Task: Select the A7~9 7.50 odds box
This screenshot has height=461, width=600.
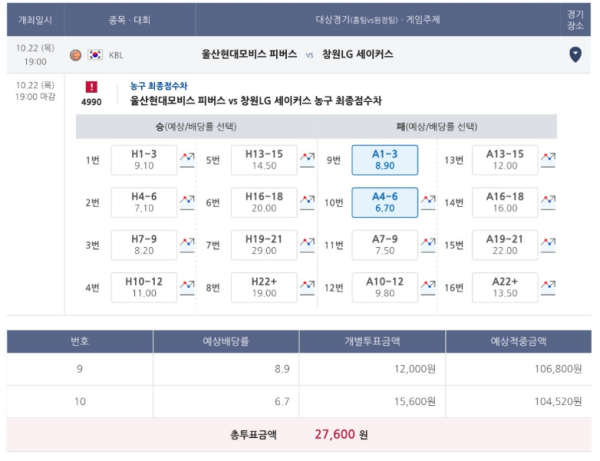Action: pyautogui.click(x=385, y=245)
